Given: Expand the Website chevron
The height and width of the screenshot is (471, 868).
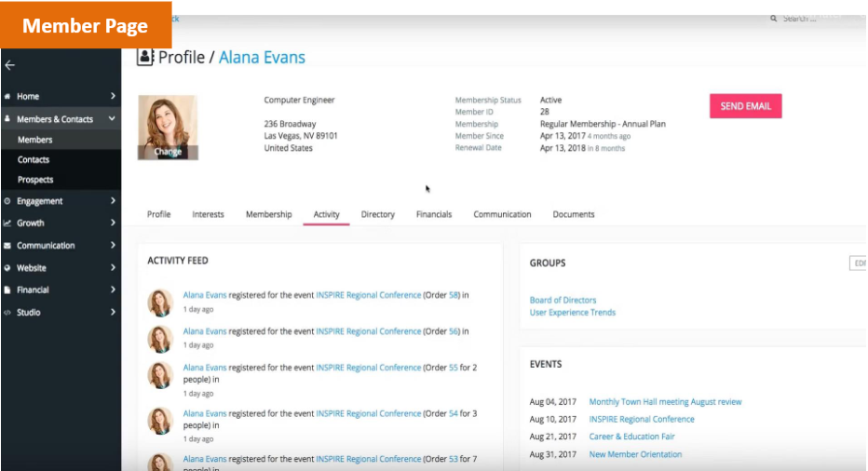Looking at the screenshot, I should click(x=113, y=268).
